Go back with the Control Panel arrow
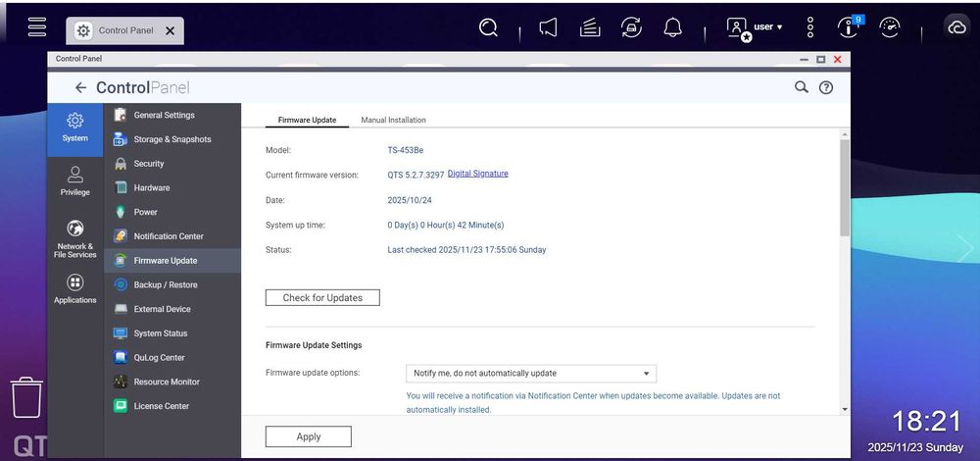The height and width of the screenshot is (461, 980). tap(80, 87)
